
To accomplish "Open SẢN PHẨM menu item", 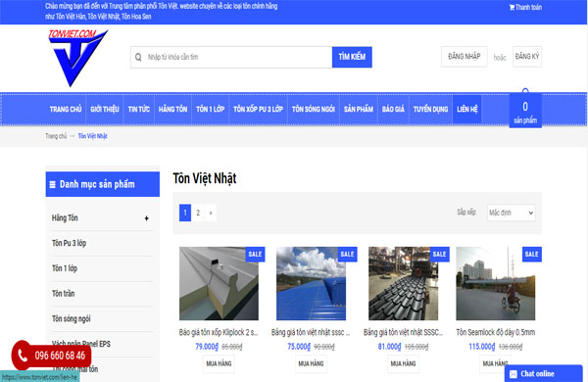I will pos(359,109).
